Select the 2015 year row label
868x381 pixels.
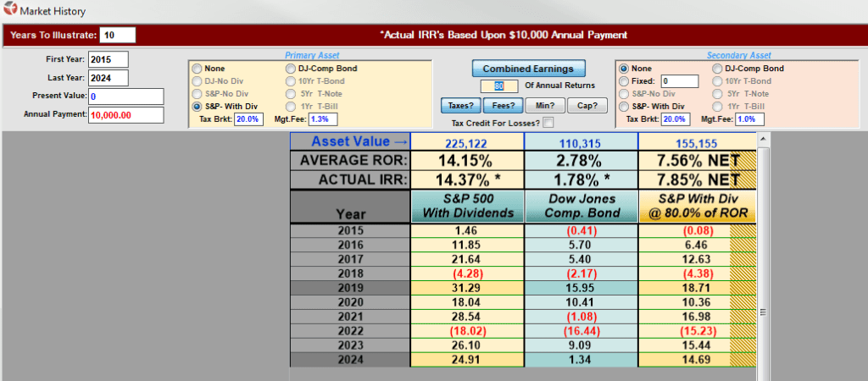[x=350, y=230]
